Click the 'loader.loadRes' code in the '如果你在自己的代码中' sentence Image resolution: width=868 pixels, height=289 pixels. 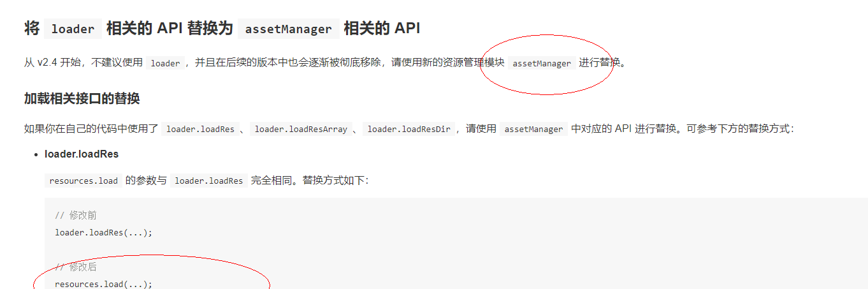pyautogui.click(x=200, y=129)
